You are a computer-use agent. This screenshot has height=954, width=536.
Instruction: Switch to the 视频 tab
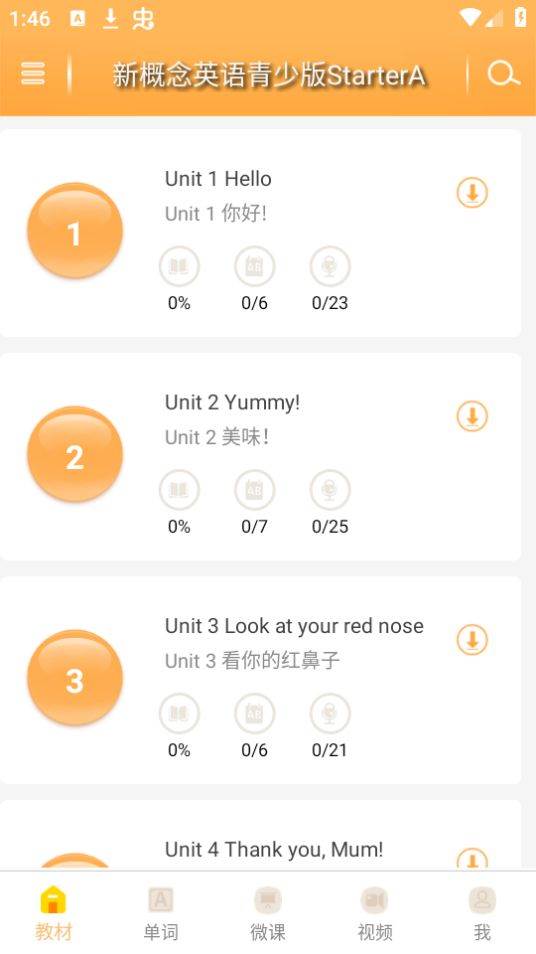click(375, 914)
